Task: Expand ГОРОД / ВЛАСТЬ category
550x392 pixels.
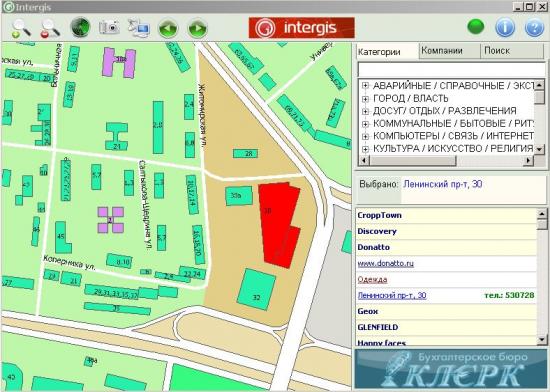Action: 365,99
